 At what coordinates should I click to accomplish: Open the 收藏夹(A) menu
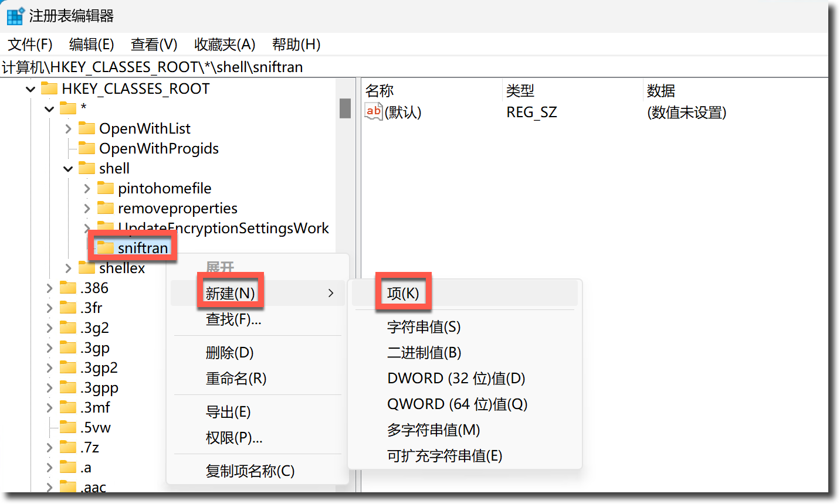225,45
